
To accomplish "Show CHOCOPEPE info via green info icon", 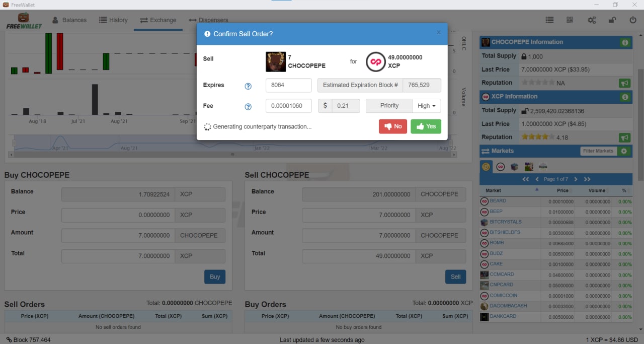I will click(625, 43).
